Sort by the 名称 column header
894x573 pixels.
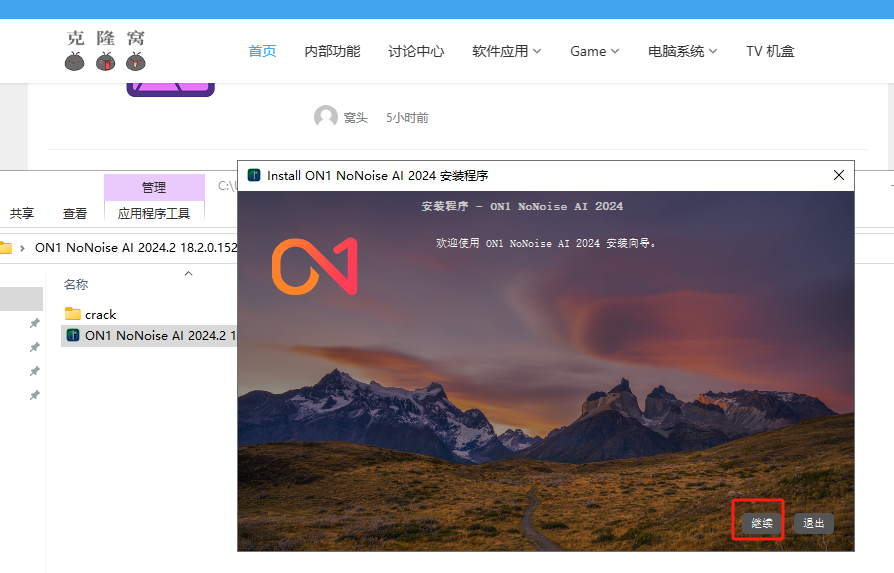[76, 285]
